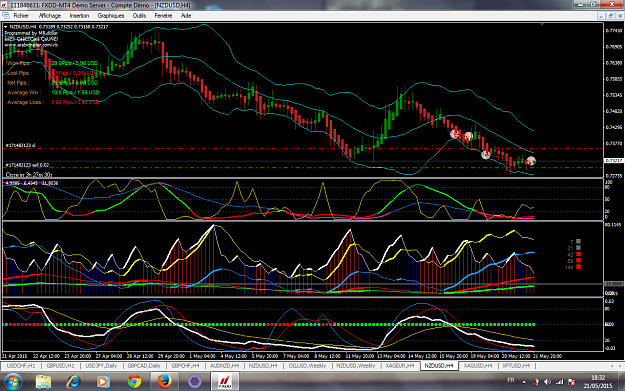Click the grey 7 legend square

click(578, 242)
